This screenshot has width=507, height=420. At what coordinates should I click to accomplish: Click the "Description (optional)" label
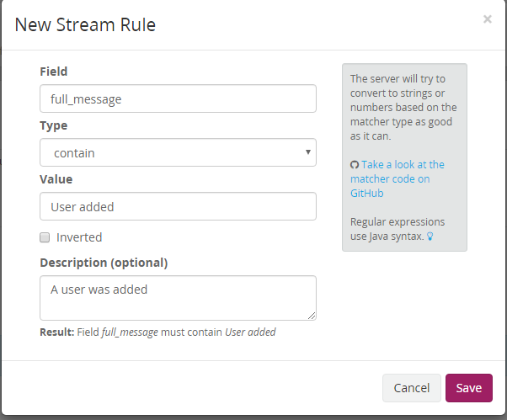[104, 263]
